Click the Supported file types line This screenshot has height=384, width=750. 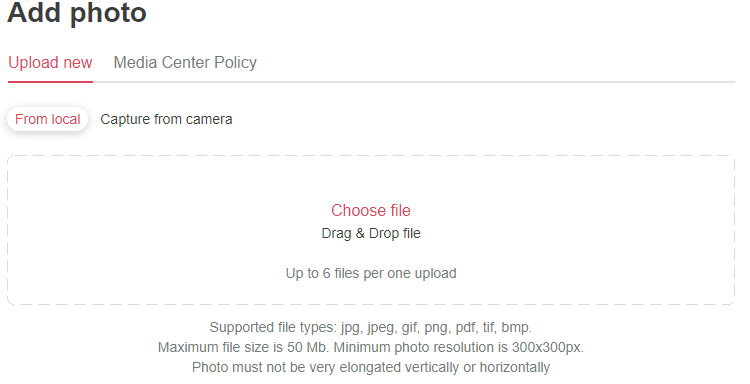[x=371, y=328]
